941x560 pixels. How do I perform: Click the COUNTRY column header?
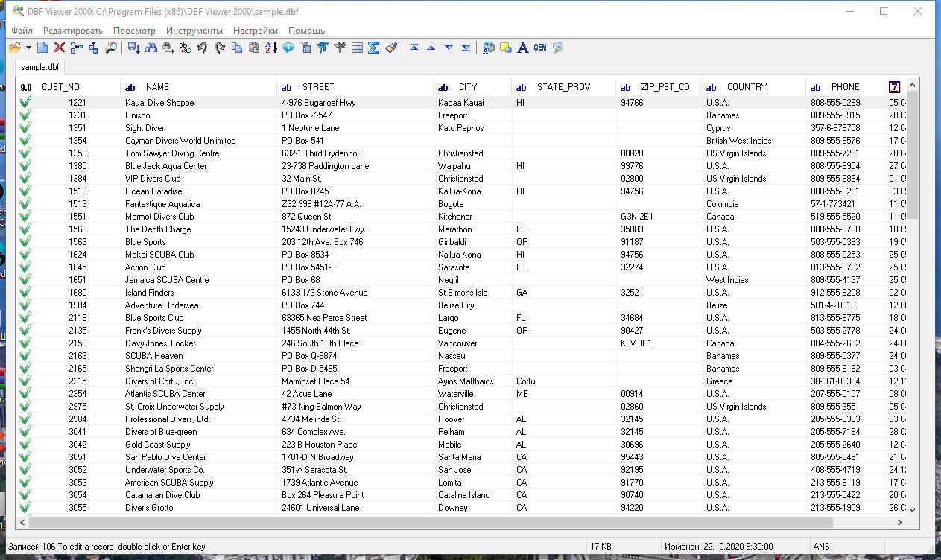pos(747,87)
